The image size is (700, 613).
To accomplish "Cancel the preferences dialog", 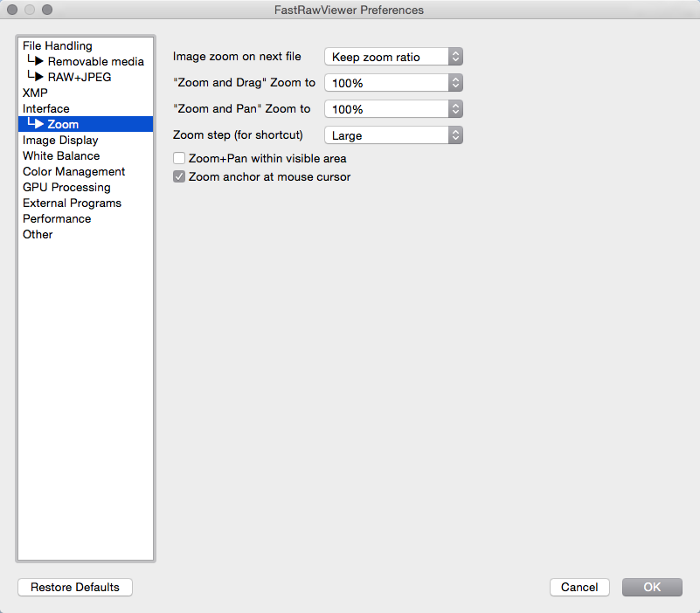I will pos(579,587).
